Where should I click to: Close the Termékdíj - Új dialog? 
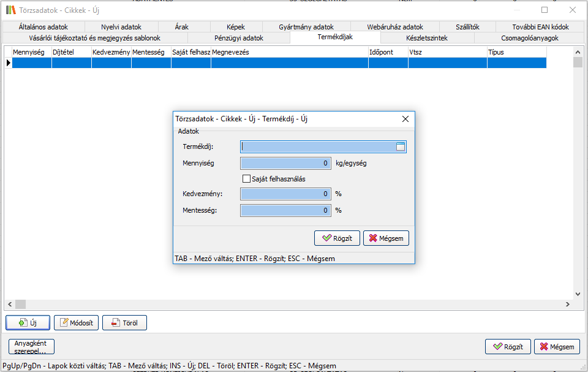point(405,119)
